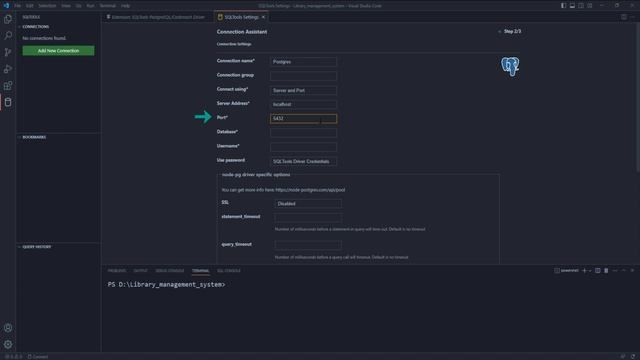Image resolution: width=640 pixels, height=360 pixels.
Task: Open Customize Layout icon in title bar
Action: point(590,6)
